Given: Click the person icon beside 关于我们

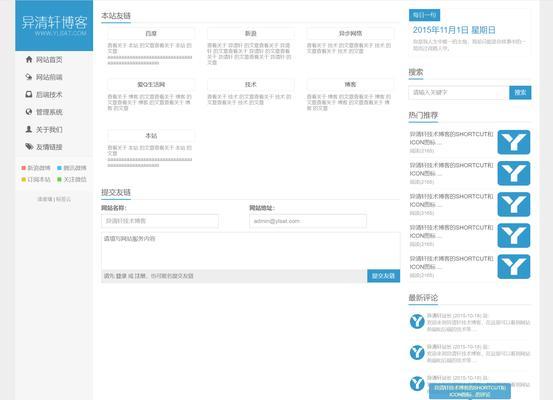Looking at the screenshot, I should [29, 129].
